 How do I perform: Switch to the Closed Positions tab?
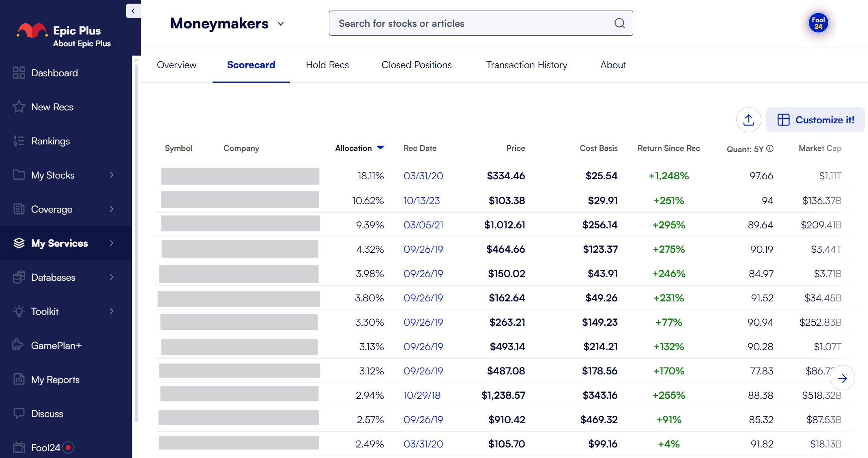pyautogui.click(x=416, y=65)
